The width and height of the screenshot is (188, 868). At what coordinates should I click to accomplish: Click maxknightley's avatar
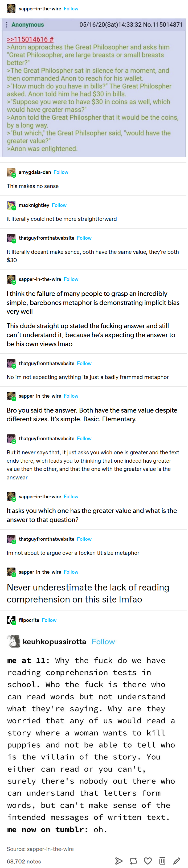pyautogui.click(x=11, y=205)
